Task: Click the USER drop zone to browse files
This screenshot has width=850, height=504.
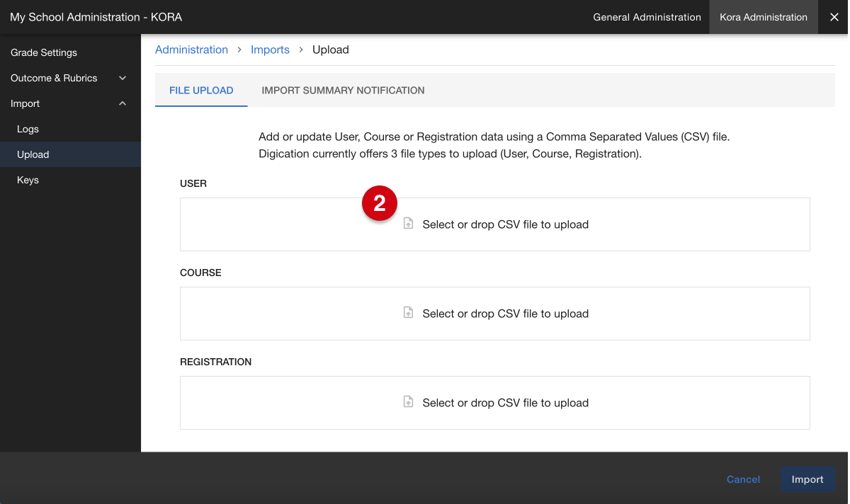Action: point(496,223)
